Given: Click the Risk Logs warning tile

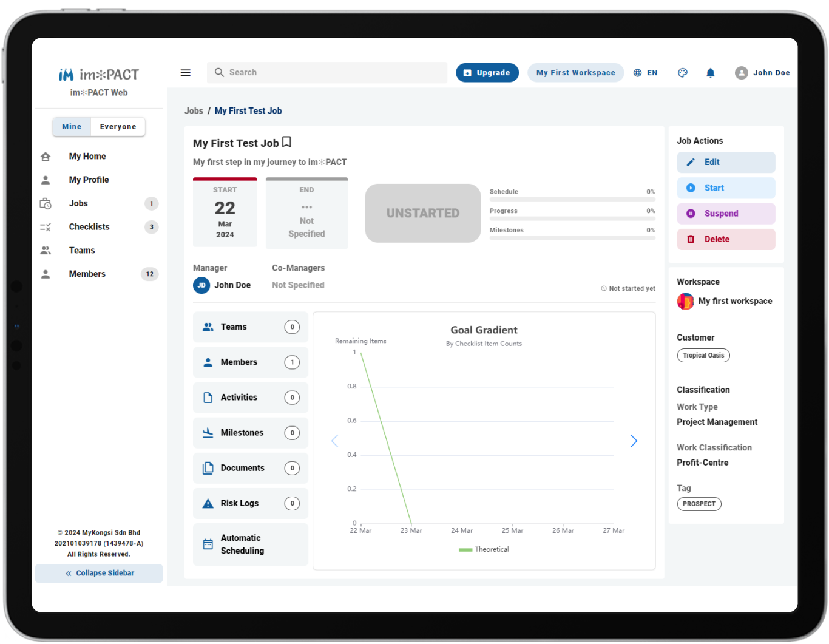Looking at the screenshot, I should [251, 503].
